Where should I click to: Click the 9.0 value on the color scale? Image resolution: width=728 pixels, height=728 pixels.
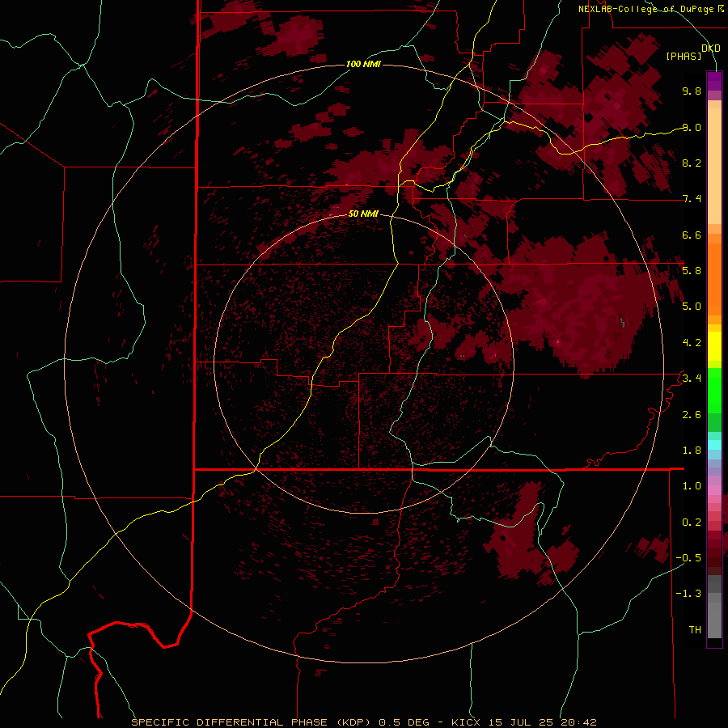(x=692, y=127)
